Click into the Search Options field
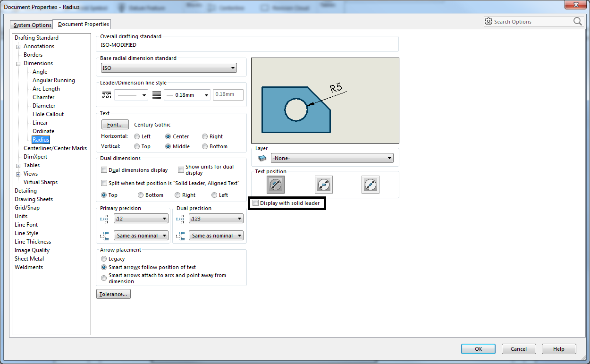The width and height of the screenshot is (590, 364). pyautogui.click(x=531, y=22)
